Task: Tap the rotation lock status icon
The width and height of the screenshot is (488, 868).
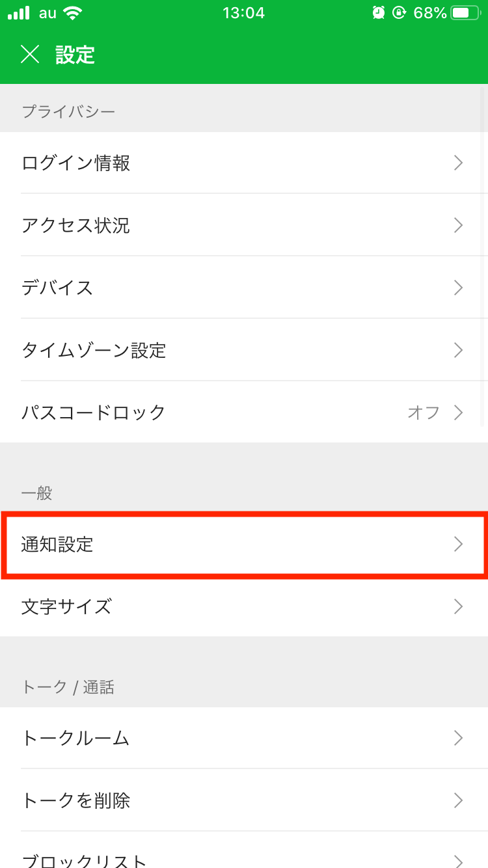Action: (399, 13)
